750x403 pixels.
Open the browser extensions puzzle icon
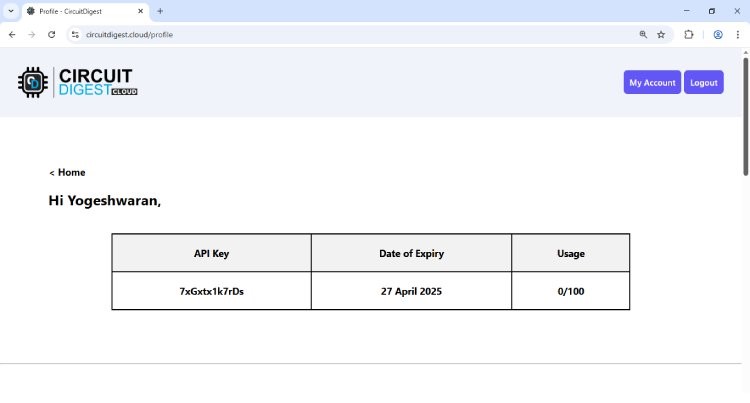click(689, 34)
